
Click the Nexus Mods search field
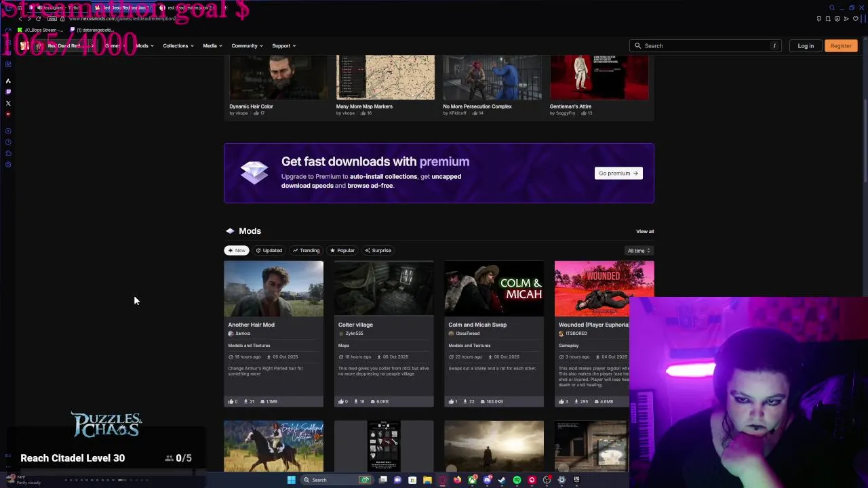[705, 45]
